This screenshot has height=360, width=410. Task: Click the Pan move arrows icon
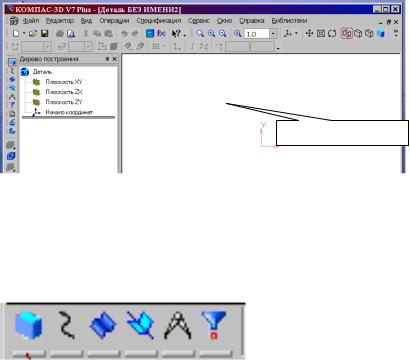point(309,33)
